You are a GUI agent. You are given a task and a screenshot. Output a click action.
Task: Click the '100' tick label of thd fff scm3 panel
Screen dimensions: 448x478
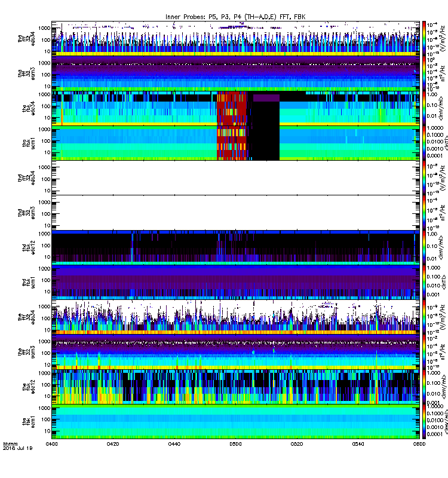[x=46, y=214]
